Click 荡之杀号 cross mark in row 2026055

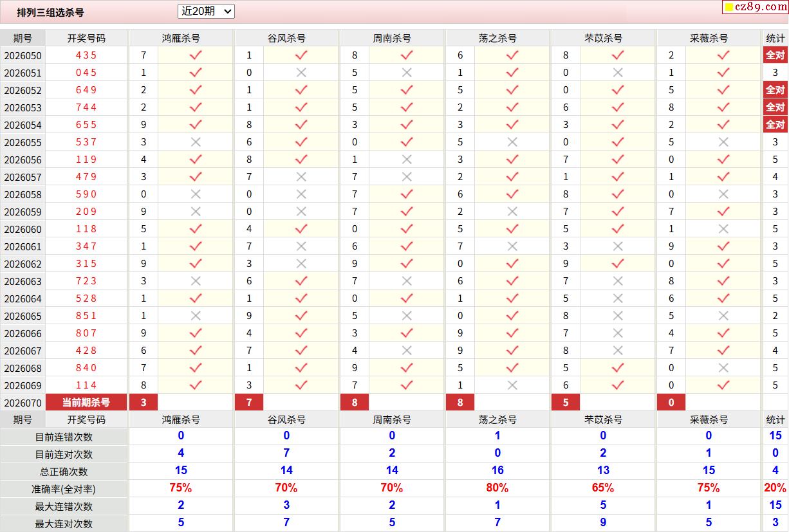pyautogui.click(x=512, y=142)
